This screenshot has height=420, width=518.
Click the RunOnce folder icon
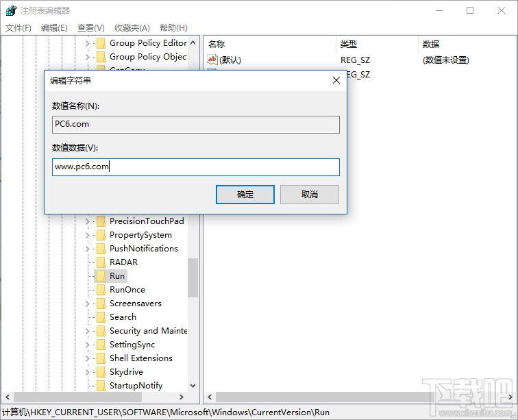click(x=101, y=290)
